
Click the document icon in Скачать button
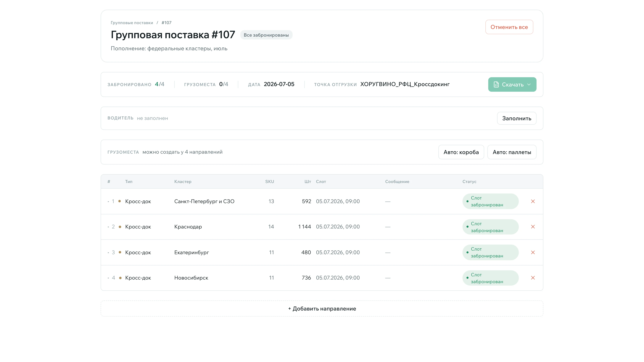pos(496,85)
